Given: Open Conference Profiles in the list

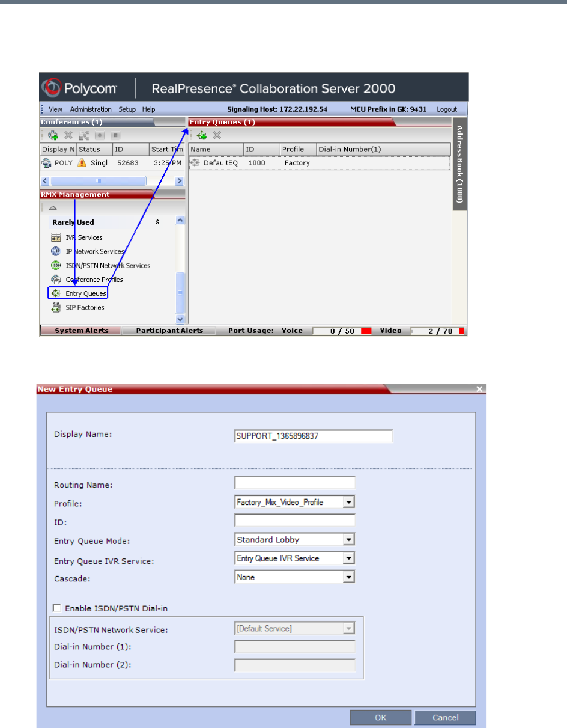Looking at the screenshot, I should (x=94, y=280).
